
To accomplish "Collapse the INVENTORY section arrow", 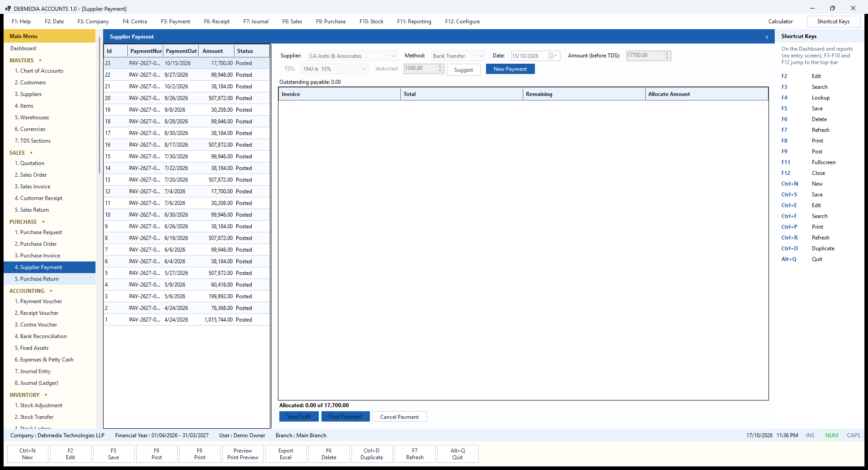I will 46,395.
